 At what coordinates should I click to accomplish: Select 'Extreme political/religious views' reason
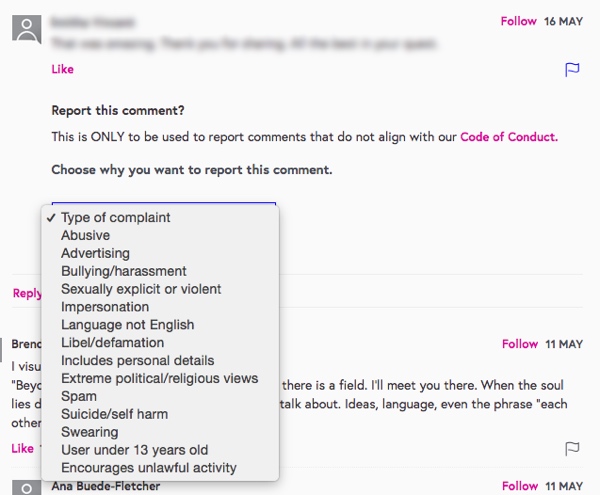(x=159, y=378)
